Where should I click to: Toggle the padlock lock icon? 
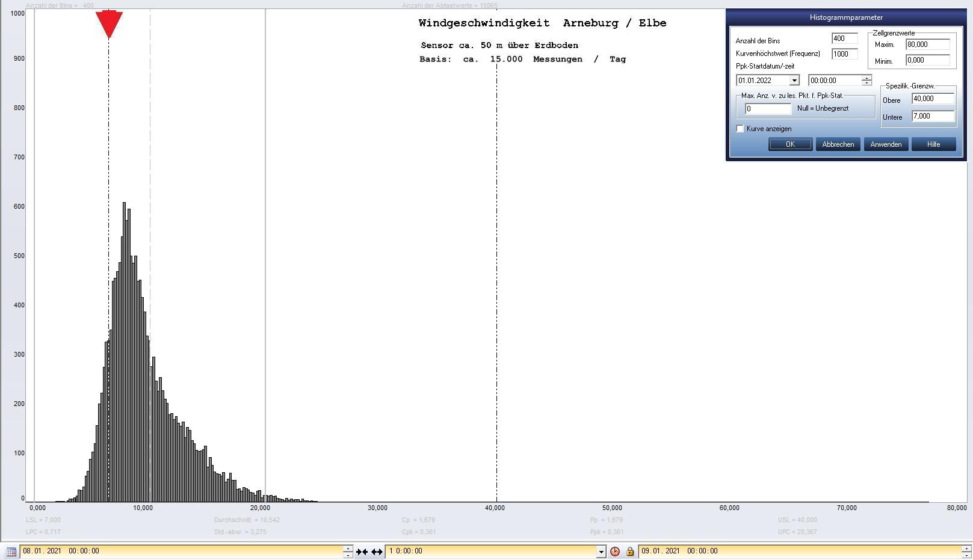[x=630, y=552]
